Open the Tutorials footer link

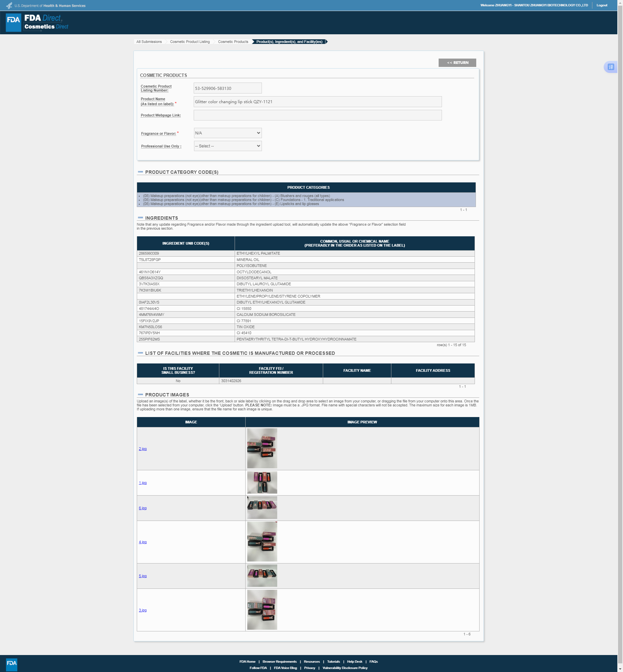(333, 662)
